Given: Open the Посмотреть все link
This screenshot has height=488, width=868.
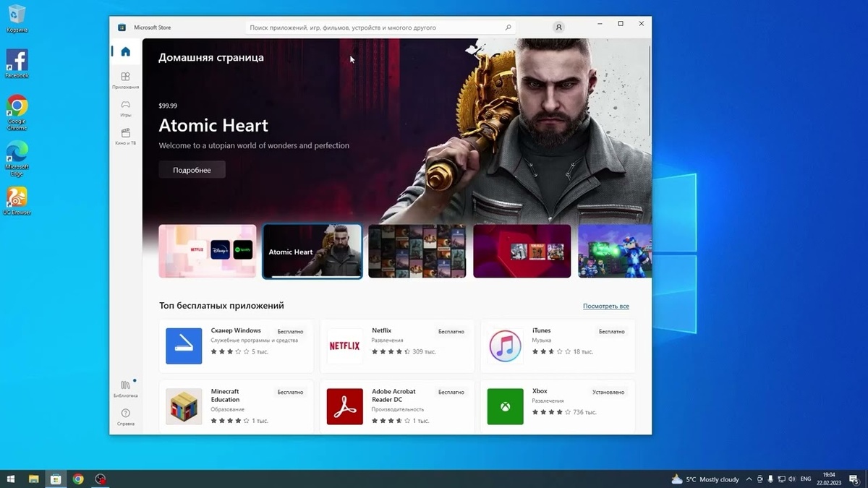Looking at the screenshot, I should [x=605, y=306].
